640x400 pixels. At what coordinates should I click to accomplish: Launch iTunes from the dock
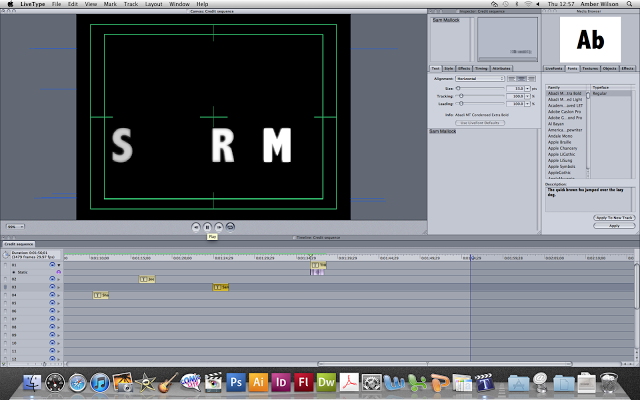point(100,383)
